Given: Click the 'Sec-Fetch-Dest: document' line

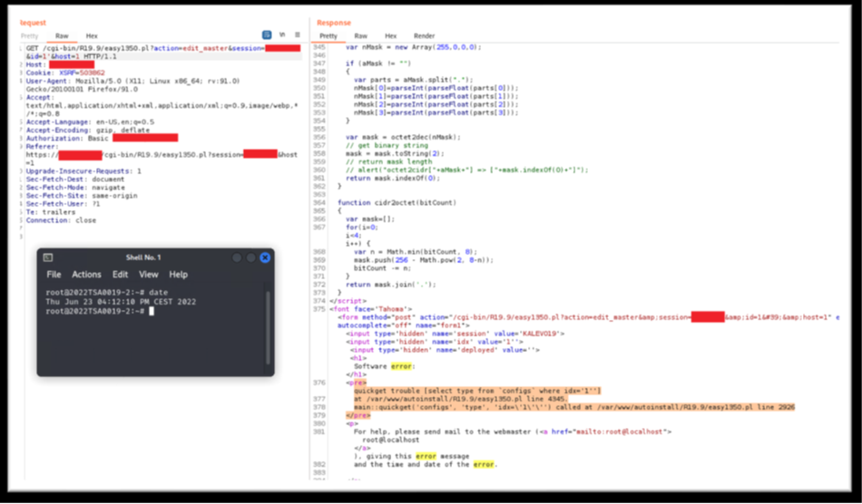Looking at the screenshot, I should click(75, 179).
